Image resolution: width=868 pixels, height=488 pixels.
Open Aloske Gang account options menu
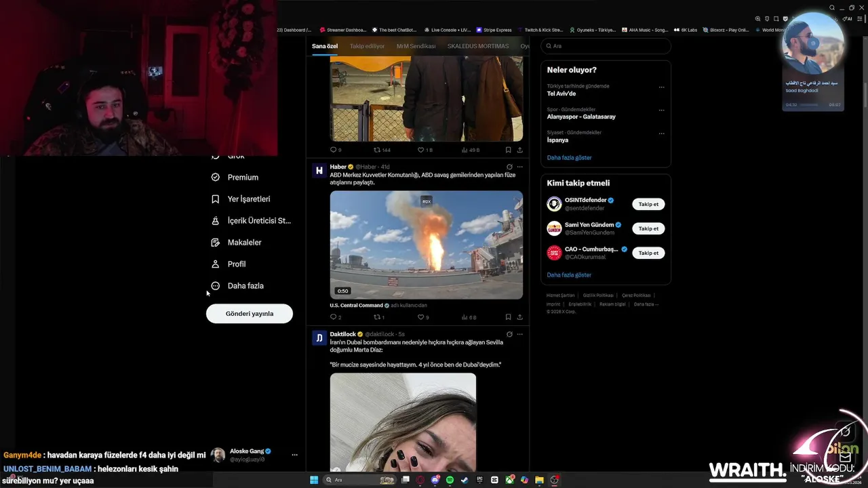(294, 455)
